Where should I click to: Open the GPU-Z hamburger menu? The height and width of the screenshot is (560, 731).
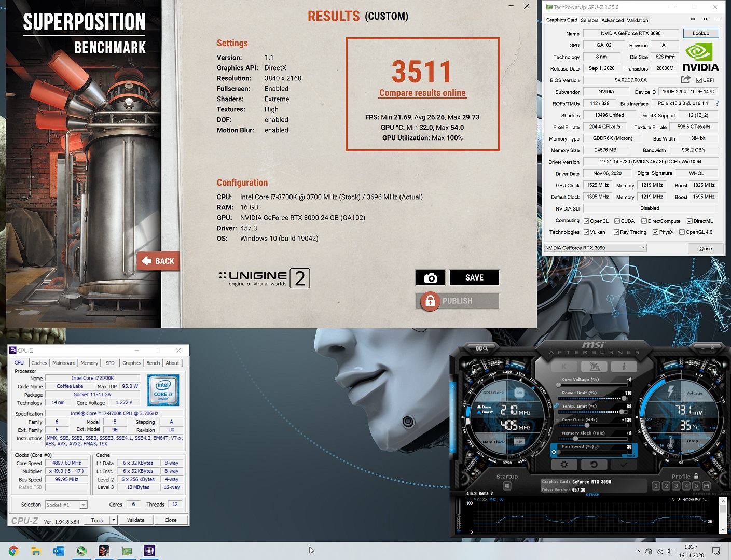[x=718, y=20]
